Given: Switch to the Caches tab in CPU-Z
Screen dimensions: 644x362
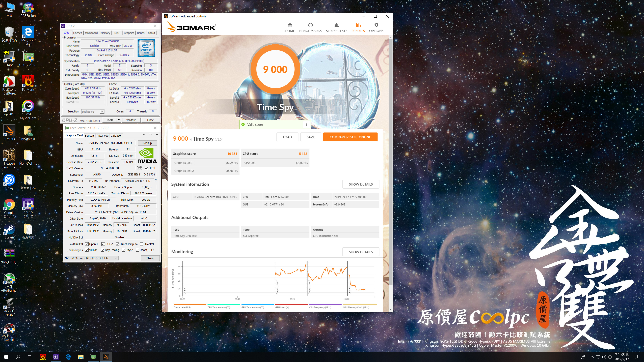Looking at the screenshot, I should tap(77, 33).
